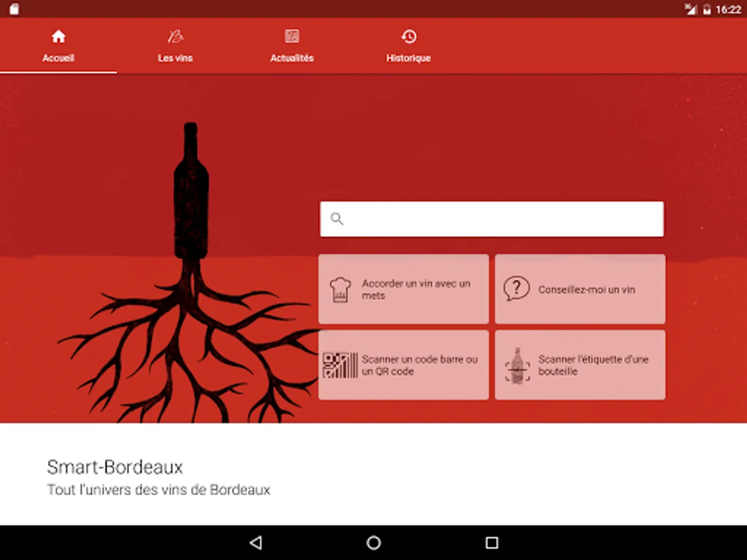Tap the Android home circle button
The image size is (747, 560).
click(374, 543)
